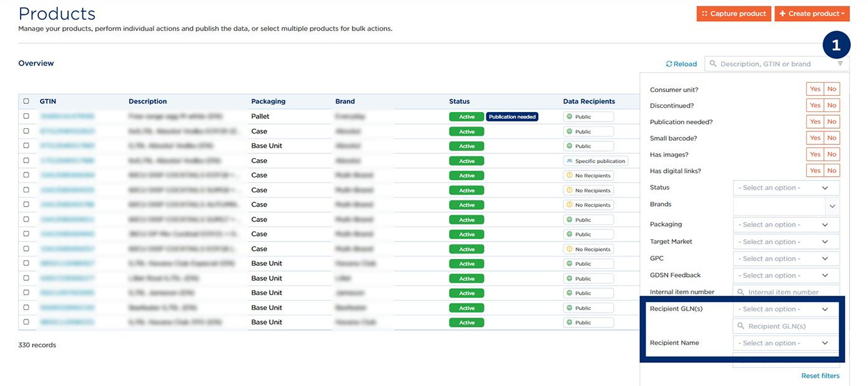Screen dimensions: 868x386
Task: Click the Publication needed badge
Action: (x=512, y=116)
